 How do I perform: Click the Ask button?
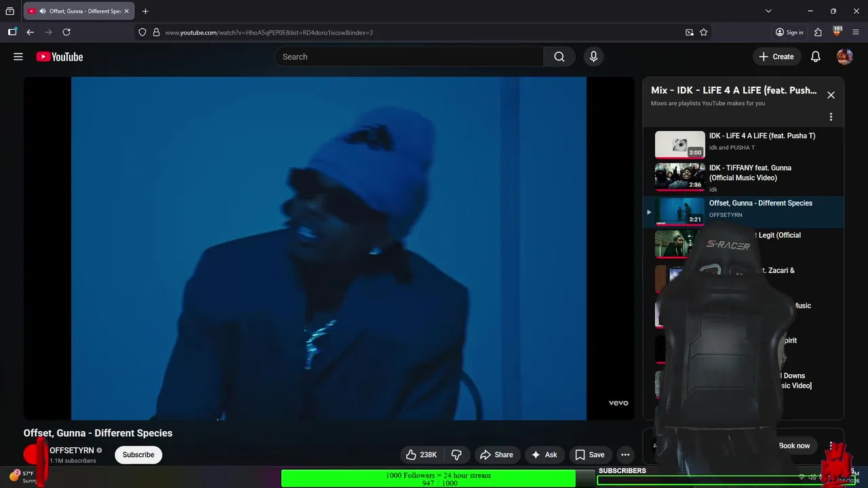tap(545, 455)
